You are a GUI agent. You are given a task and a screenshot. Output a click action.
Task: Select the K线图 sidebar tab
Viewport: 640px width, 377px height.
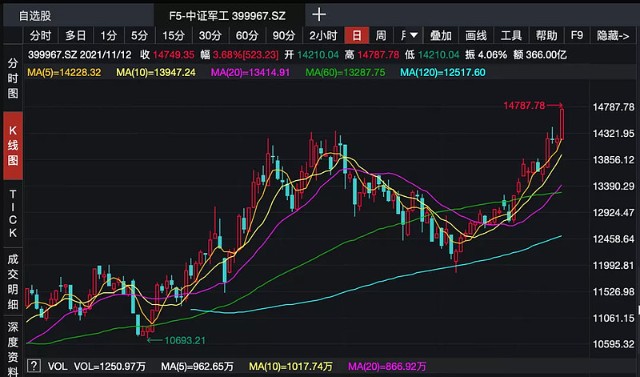click(13, 145)
